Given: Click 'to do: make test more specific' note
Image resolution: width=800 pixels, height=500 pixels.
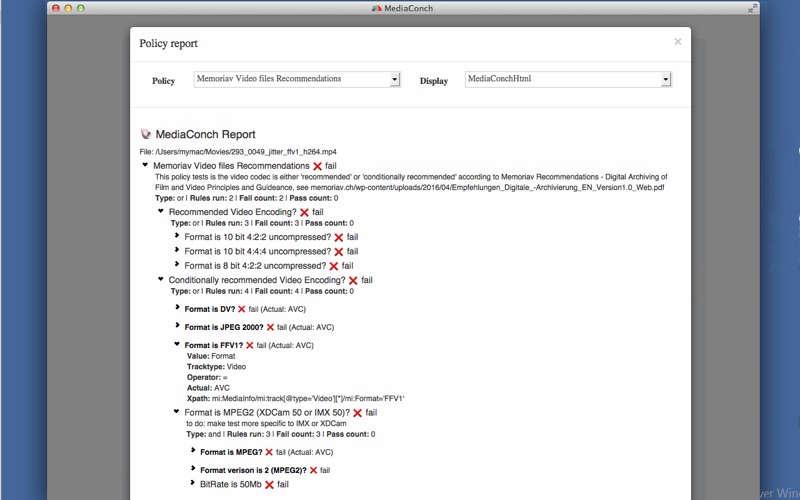Looking at the screenshot, I should pos(266,423).
